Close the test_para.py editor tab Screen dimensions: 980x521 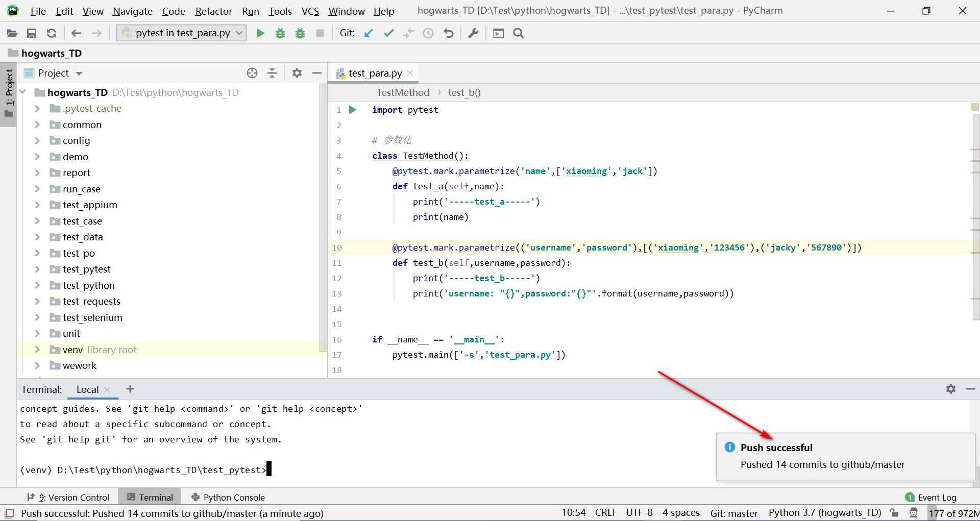coord(410,73)
